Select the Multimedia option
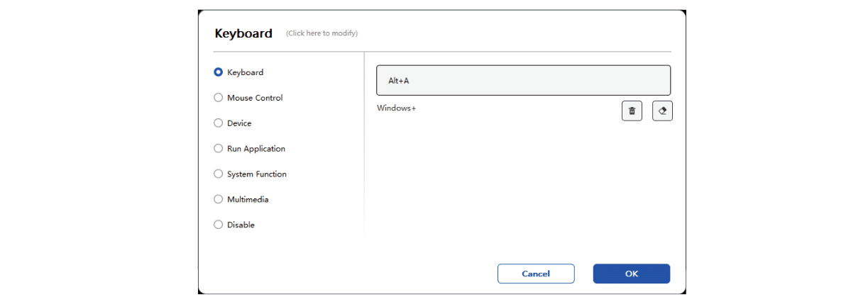868x304 pixels. (x=219, y=200)
